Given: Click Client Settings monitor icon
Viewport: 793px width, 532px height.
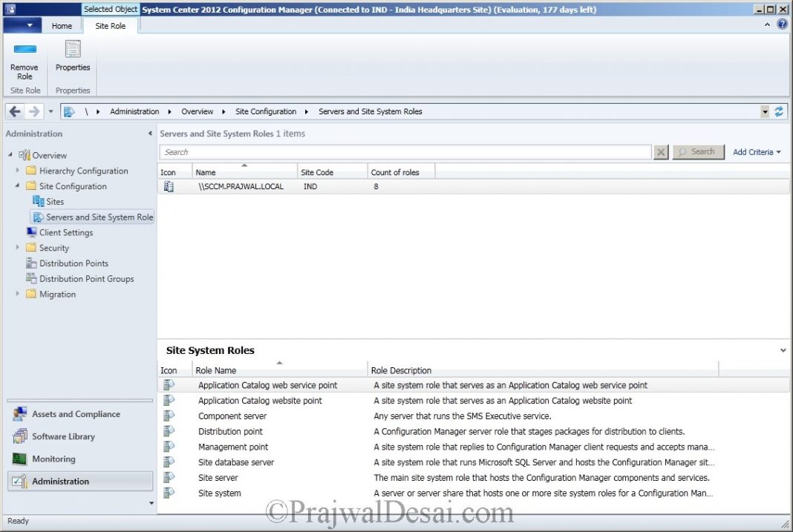Looking at the screenshot, I should pos(31,232).
